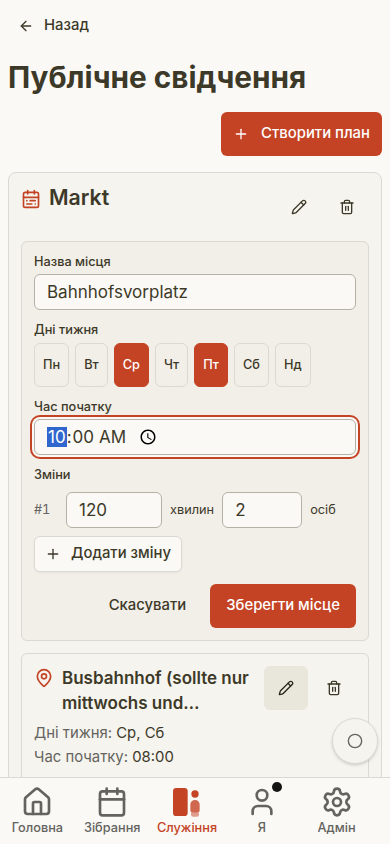Open the Я profile tab

262,810
